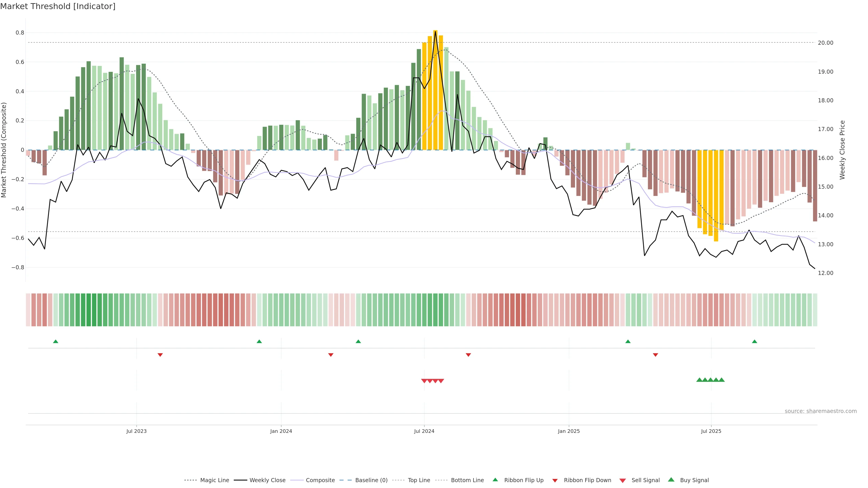Click the Market Threshold [Indicator] title
The width and height of the screenshot is (868, 488).
tap(58, 6)
